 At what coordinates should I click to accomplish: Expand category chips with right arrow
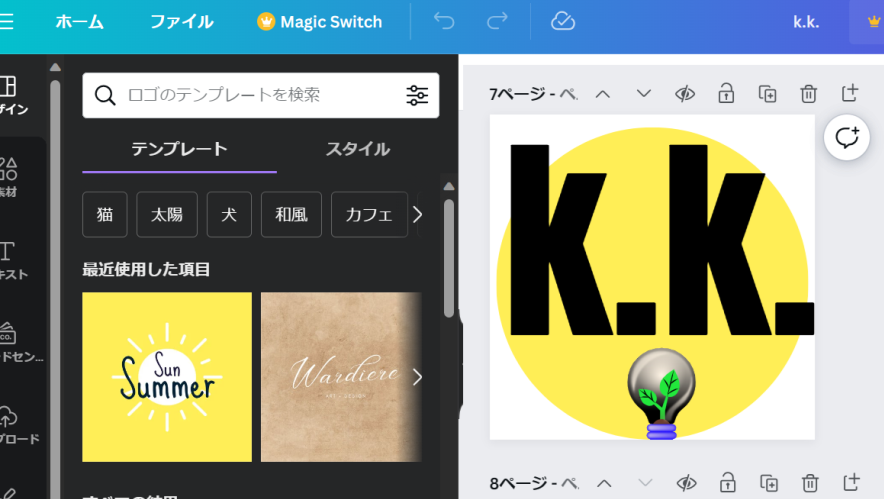tap(418, 214)
